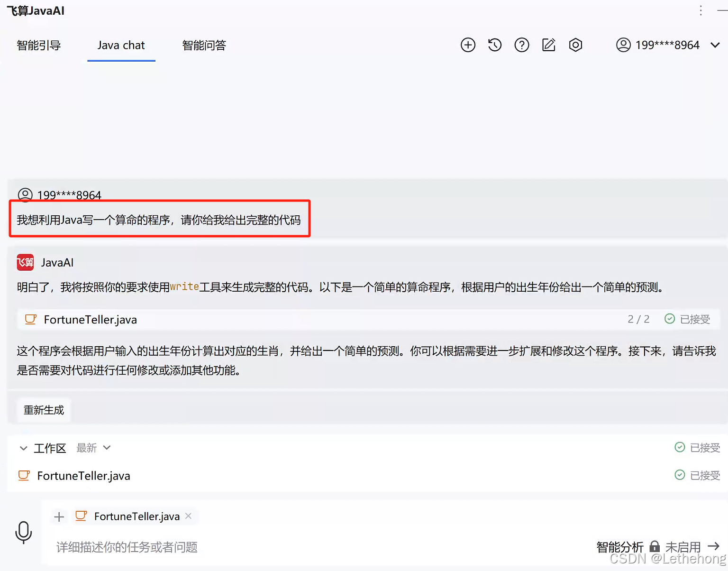The image size is (728, 571).
Task: Open FortuneTeller.java in the workspace list
Action: click(x=83, y=476)
